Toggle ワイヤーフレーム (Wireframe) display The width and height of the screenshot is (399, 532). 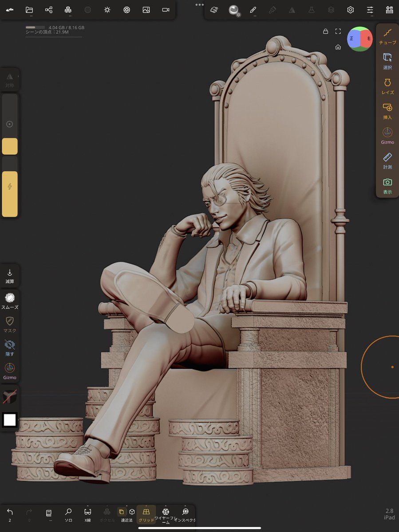point(166,516)
